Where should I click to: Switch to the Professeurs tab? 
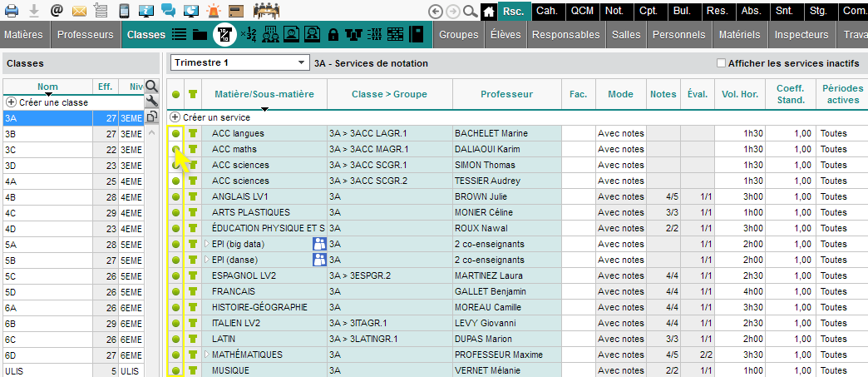click(x=87, y=35)
